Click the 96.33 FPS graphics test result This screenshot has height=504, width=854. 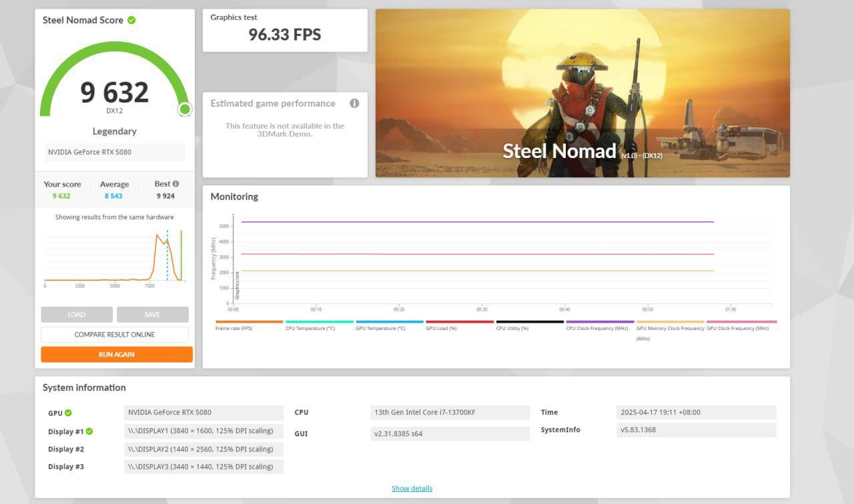point(285,35)
